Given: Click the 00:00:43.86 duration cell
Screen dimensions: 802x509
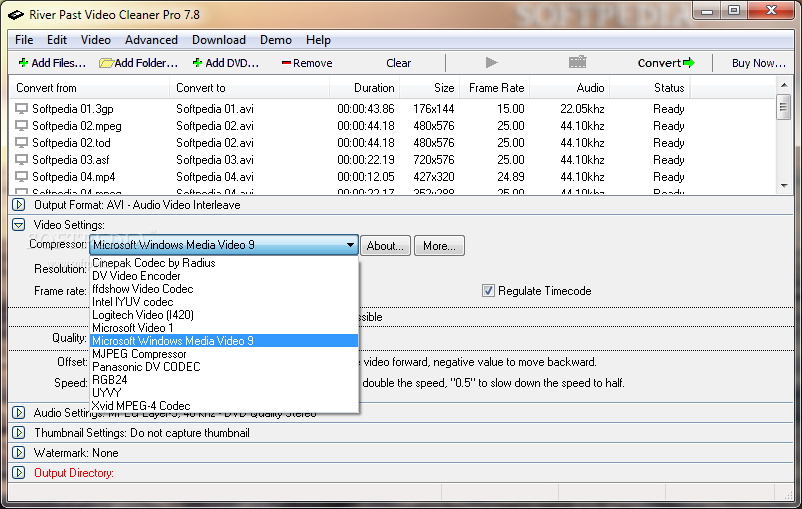Looking at the screenshot, I should tap(366, 109).
